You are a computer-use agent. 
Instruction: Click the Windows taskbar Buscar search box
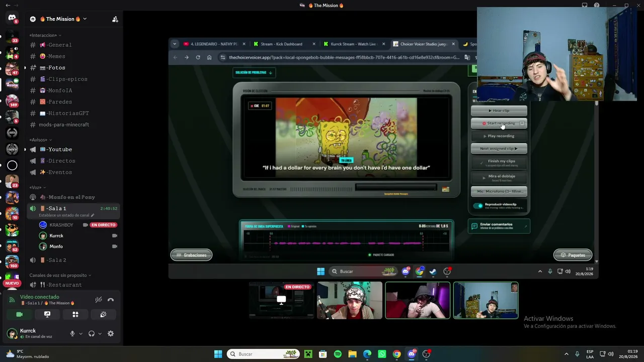(x=263, y=354)
